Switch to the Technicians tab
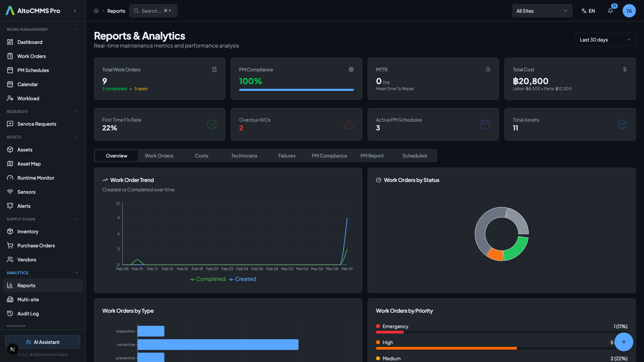 click(x=244, y=156)
